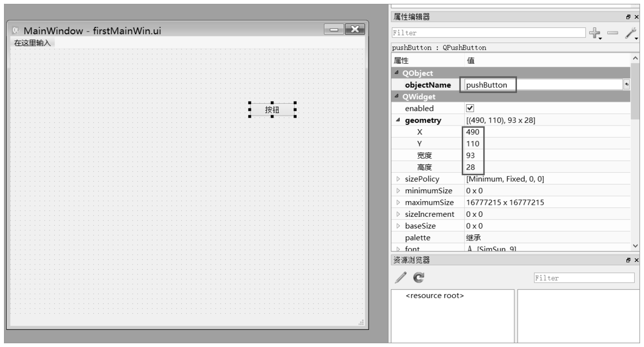Collapse the QWidget property group
The height and width of the screenshot is (347, 644).
click(x=397, y=97)
